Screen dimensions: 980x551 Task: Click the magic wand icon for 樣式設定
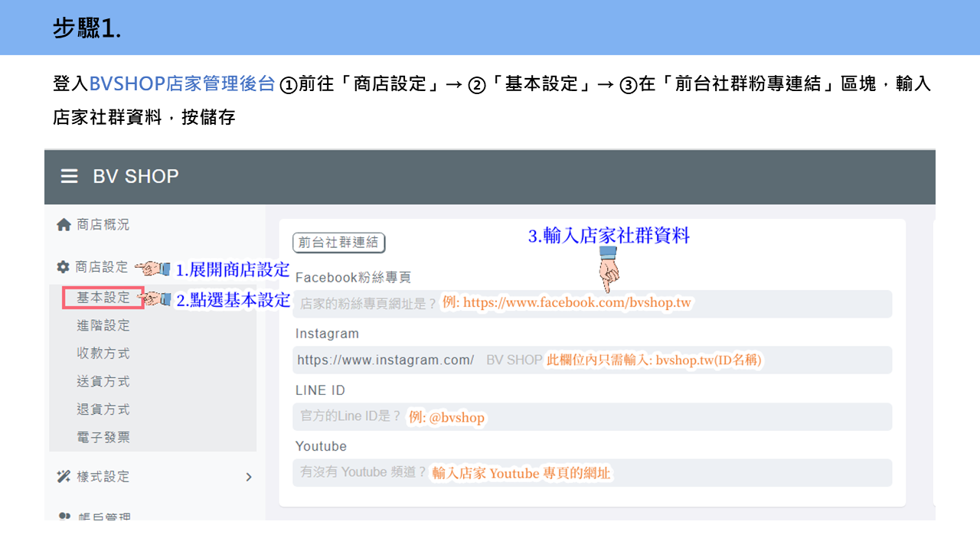pos(64,477)
